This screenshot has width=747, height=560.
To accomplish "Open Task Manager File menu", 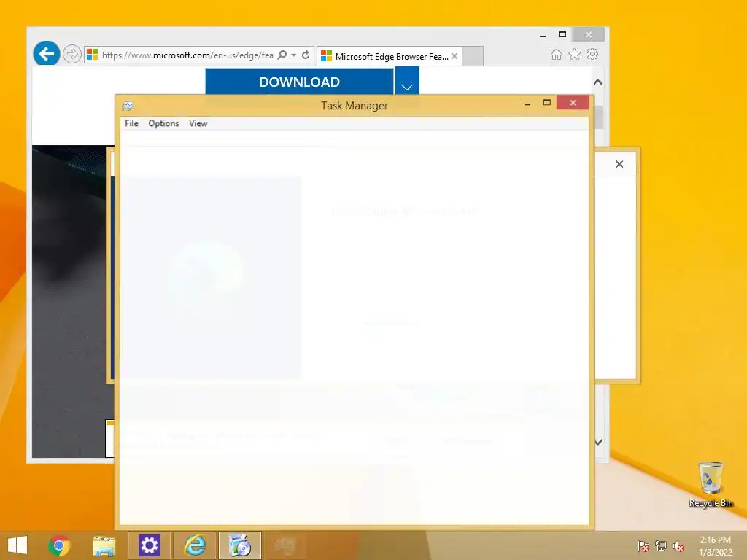I will (131, 123).
